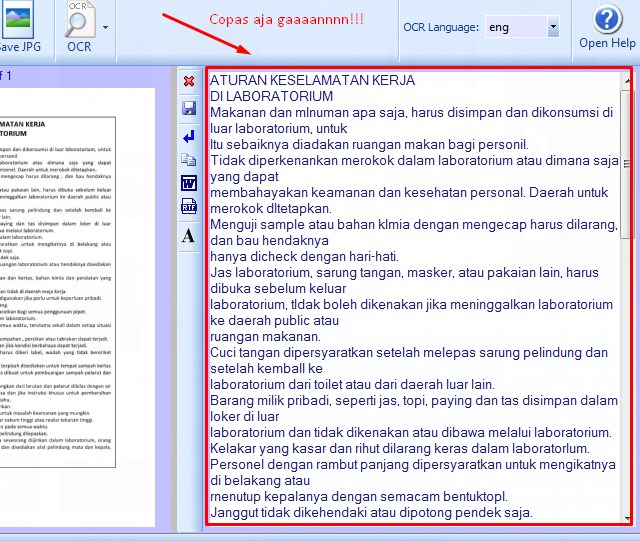The image size is (640, 541).
Task: Click the line starting 'Janggut tidak dikehendaki'
Action: coord(371,512)
